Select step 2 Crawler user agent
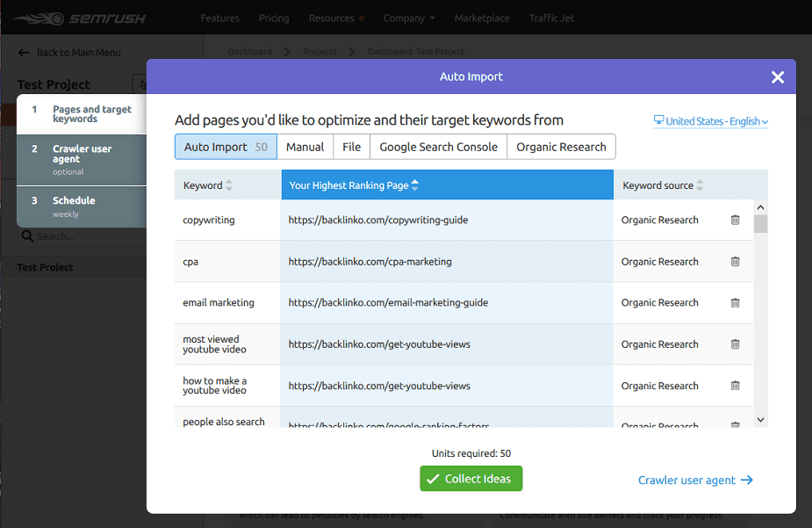The image size is (812, 528). [82, 160]
